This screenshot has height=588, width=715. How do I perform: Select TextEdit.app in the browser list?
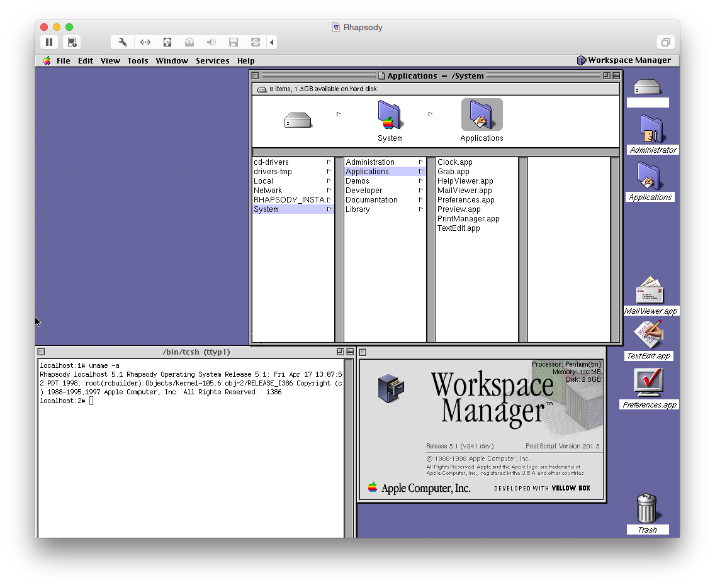pos(476,228)
